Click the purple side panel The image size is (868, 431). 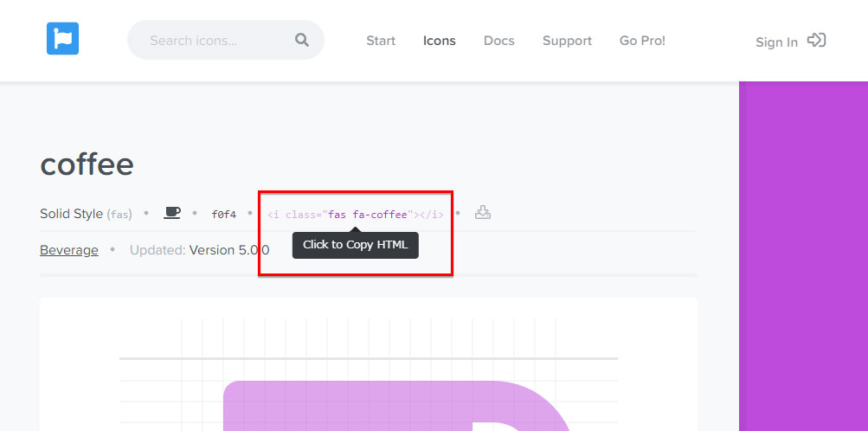[803, 260]
